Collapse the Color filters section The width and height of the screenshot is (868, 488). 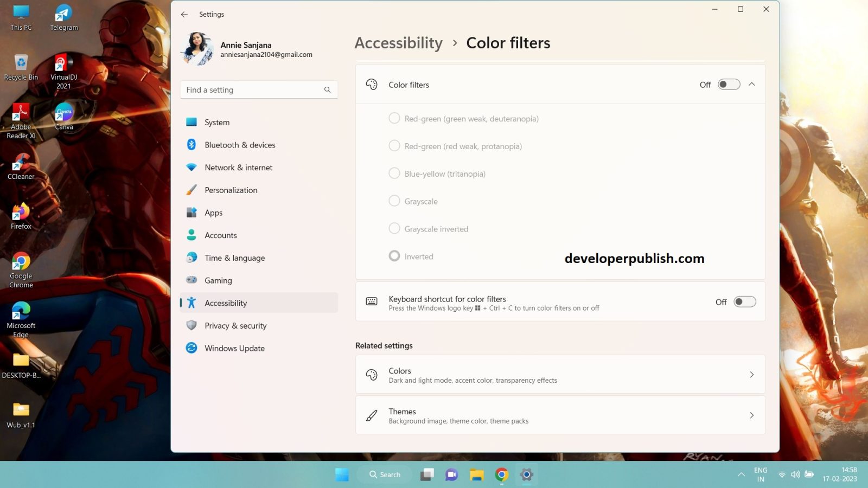[752, 85]
